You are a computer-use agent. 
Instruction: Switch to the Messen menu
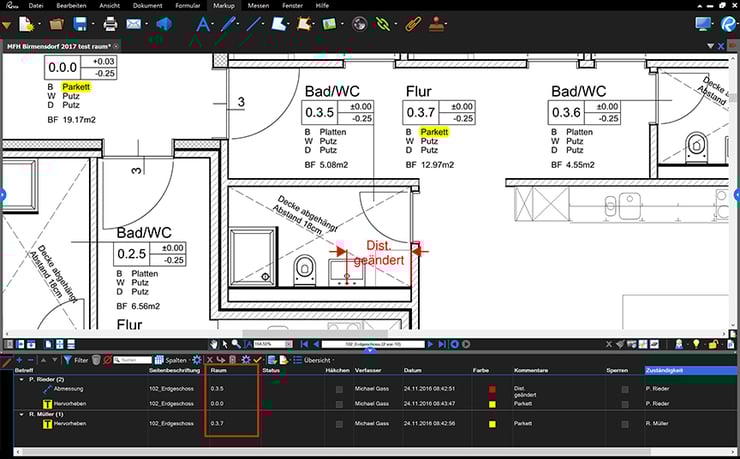pyautogui.click(x=258, y=6)
